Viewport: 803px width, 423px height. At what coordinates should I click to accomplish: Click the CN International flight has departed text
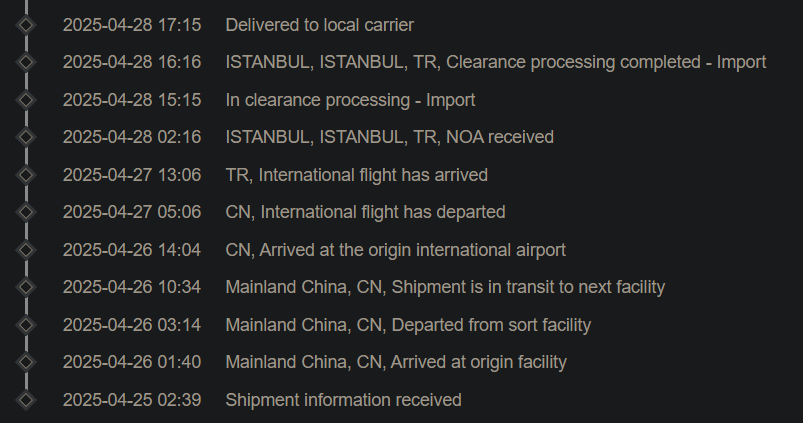pyautogui.click(x=365, y=212)
